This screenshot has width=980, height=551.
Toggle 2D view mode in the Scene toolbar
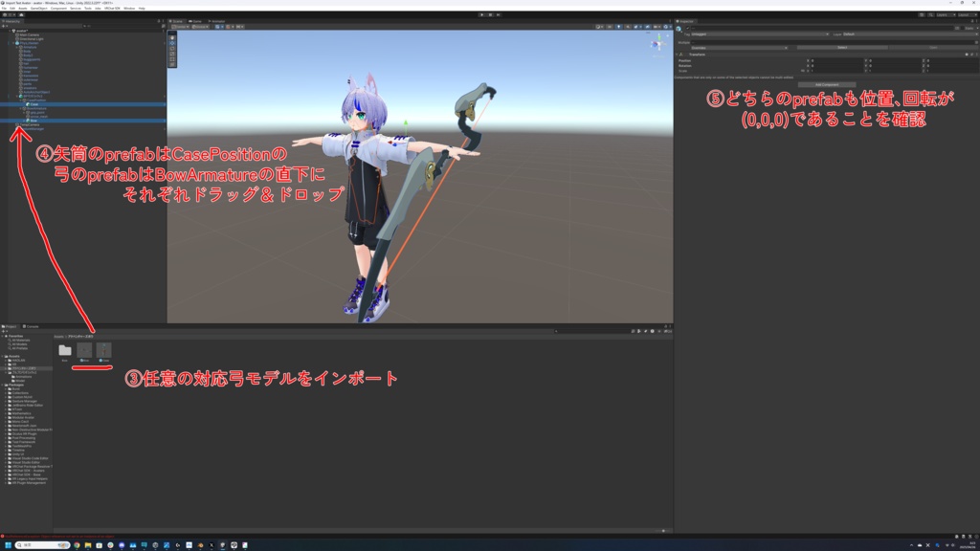pos(610,27)
